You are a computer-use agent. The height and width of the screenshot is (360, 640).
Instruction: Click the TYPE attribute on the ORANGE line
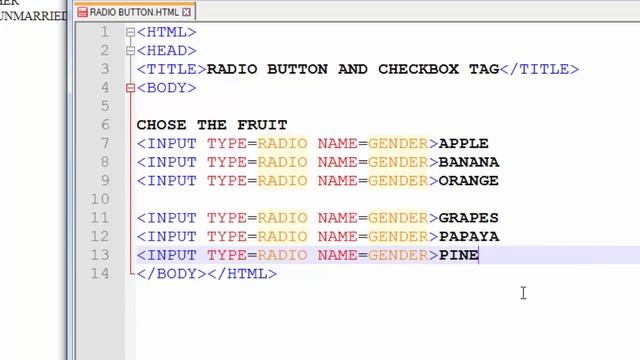point(227,181)
